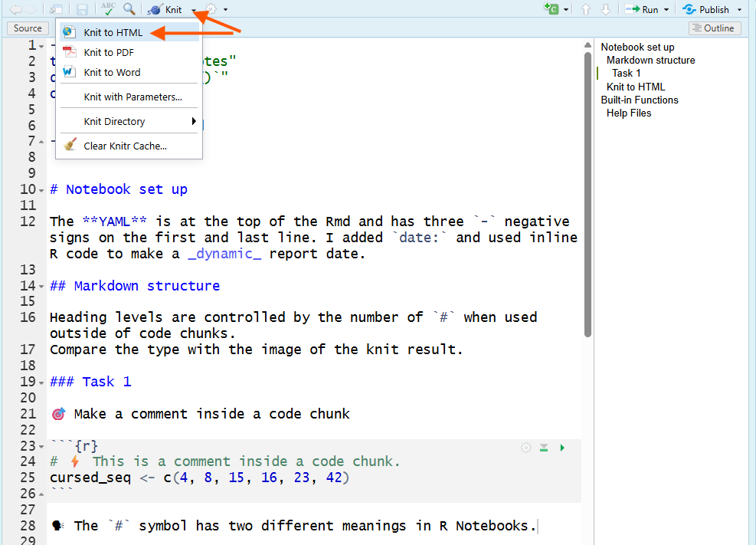This screenshot has height=545, width=756.
Task: Click the Publish button
Action: (x=706, y=10)
